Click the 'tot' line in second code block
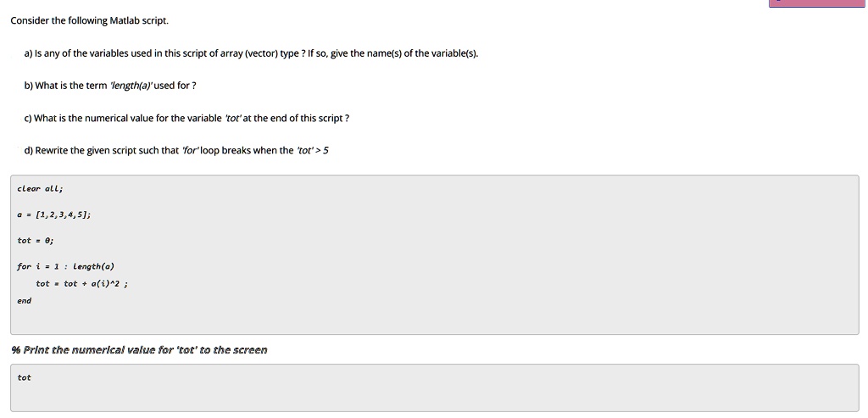Viewport: 868px width, 418px height. pos(25,377)
